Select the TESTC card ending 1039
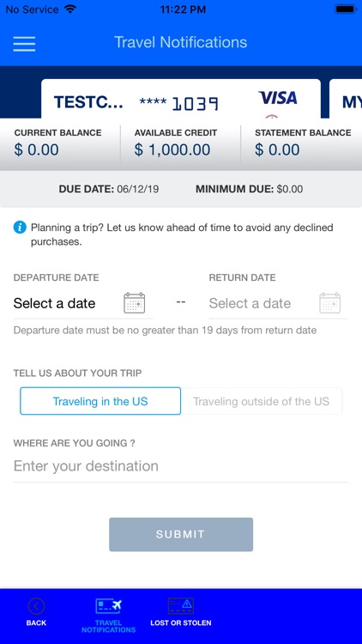This screenshot has width=362, height=644. [x=181, y=99]
